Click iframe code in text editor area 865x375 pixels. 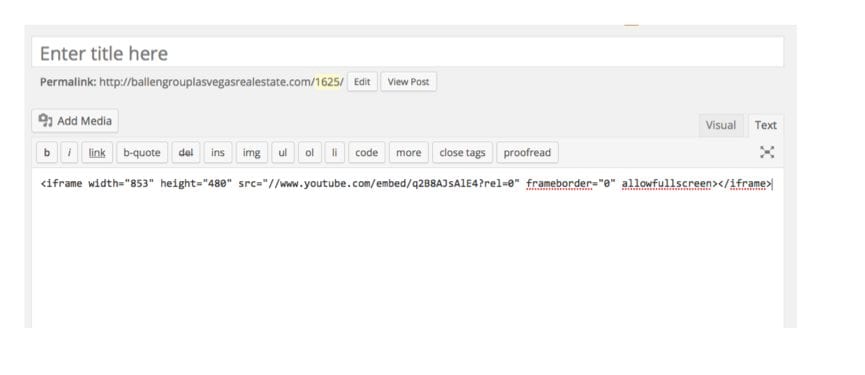click(407, 184)
